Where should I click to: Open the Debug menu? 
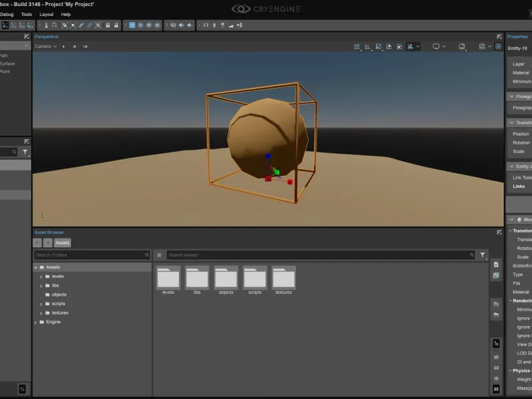[x=7, y=14]
